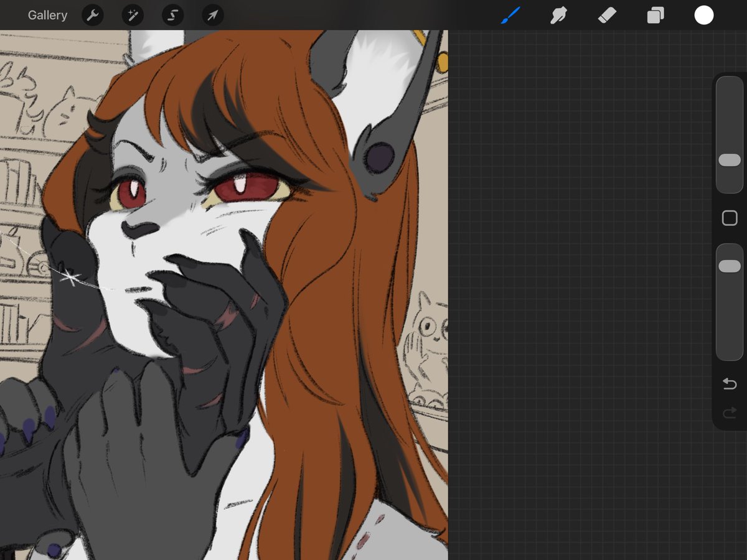The image size is (747, 560).
Task: Activate the Transform arrow tool
Action: point(212,16)
